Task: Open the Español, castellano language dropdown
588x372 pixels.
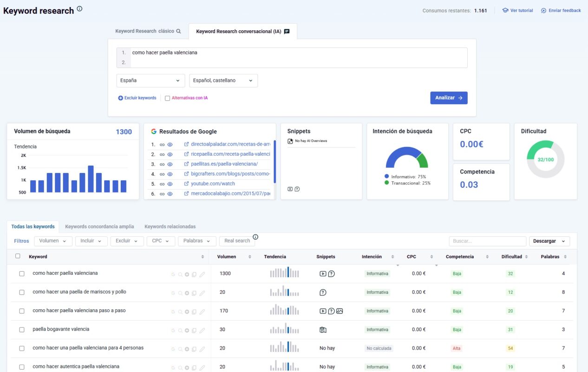Action: 223,80
